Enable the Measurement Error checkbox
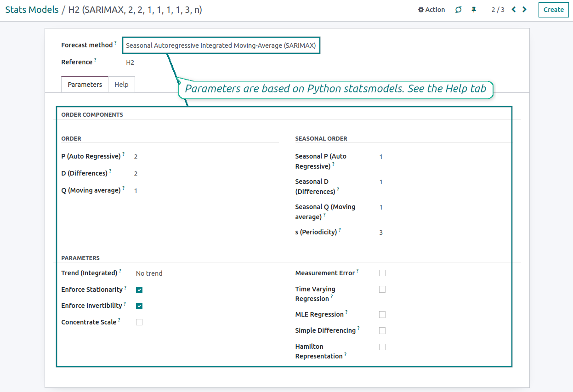The width and height of the screenshot is (573, 392). tap(382, 273)
